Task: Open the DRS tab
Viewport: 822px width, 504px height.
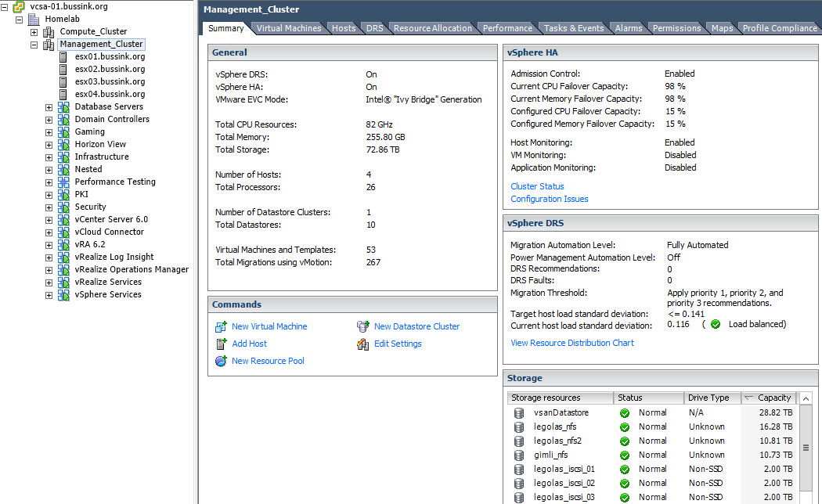Action: [x=375, y=28]
